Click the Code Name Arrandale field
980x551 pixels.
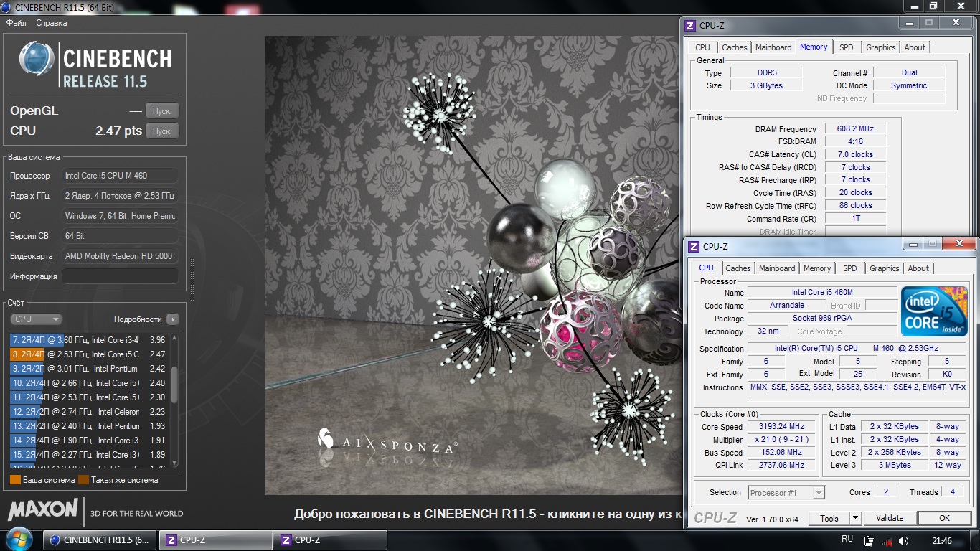coord(787,306)
